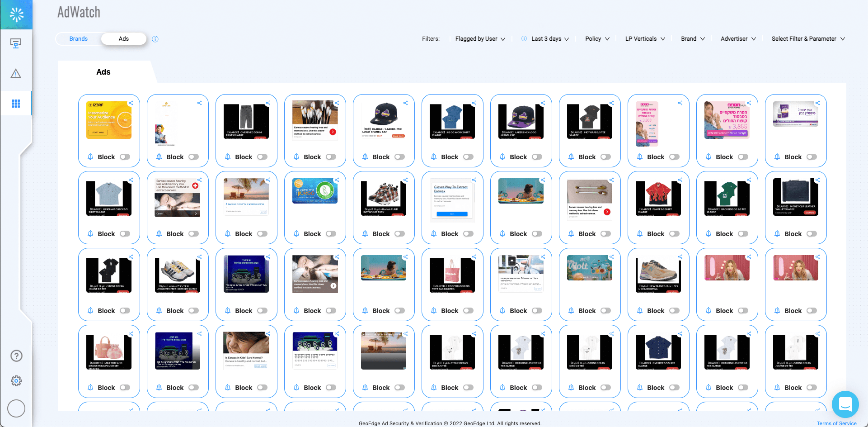Expand the Policy filter dropdown

click(597, 39)
